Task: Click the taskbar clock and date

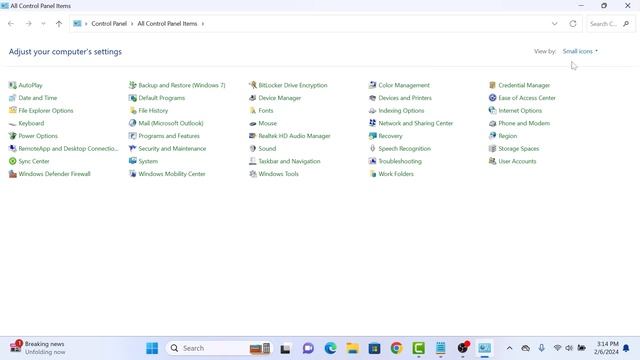Action: (x=607, y=348)
